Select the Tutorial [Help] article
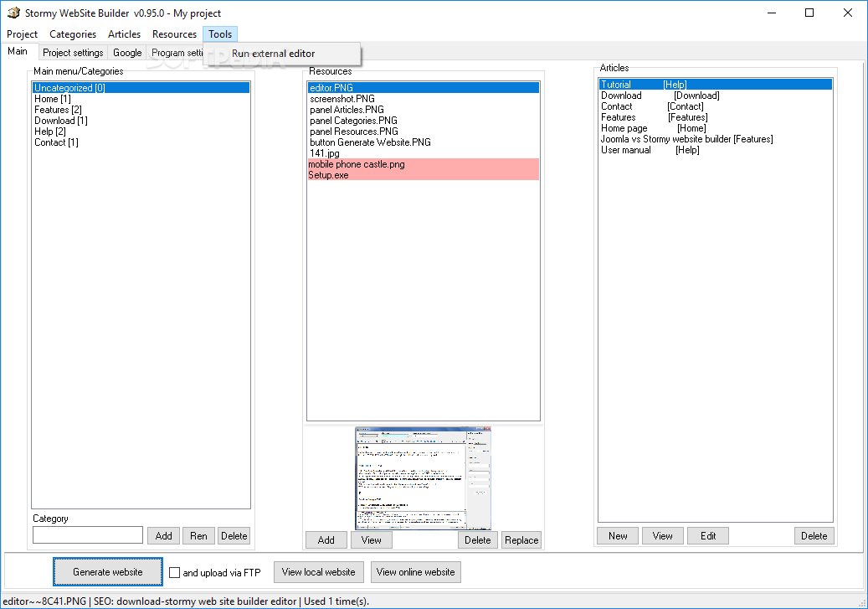Image resolution: width=868 pixels, height=609 pixels. pyautogui.click(x=716, y=85)
